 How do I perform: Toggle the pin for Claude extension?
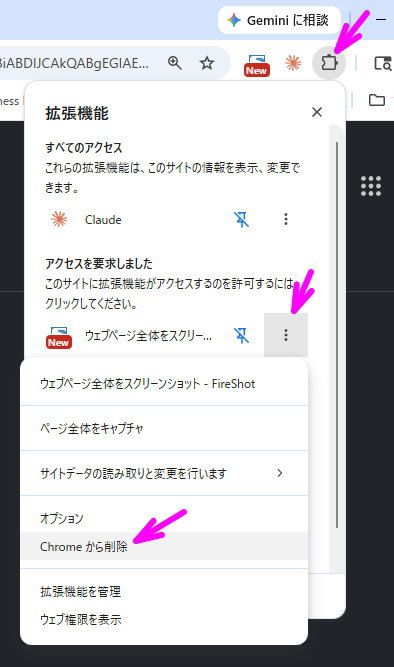(242, 219)
